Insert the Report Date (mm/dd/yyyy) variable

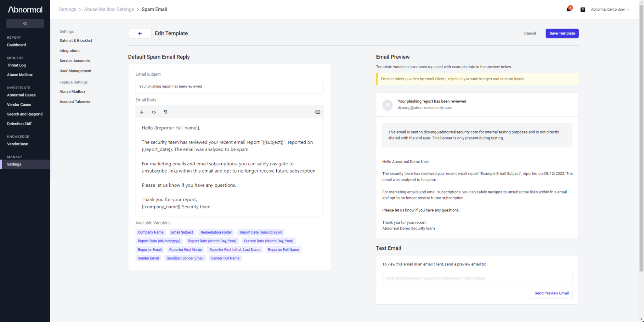pyautogui.click(x=261, y=232)
